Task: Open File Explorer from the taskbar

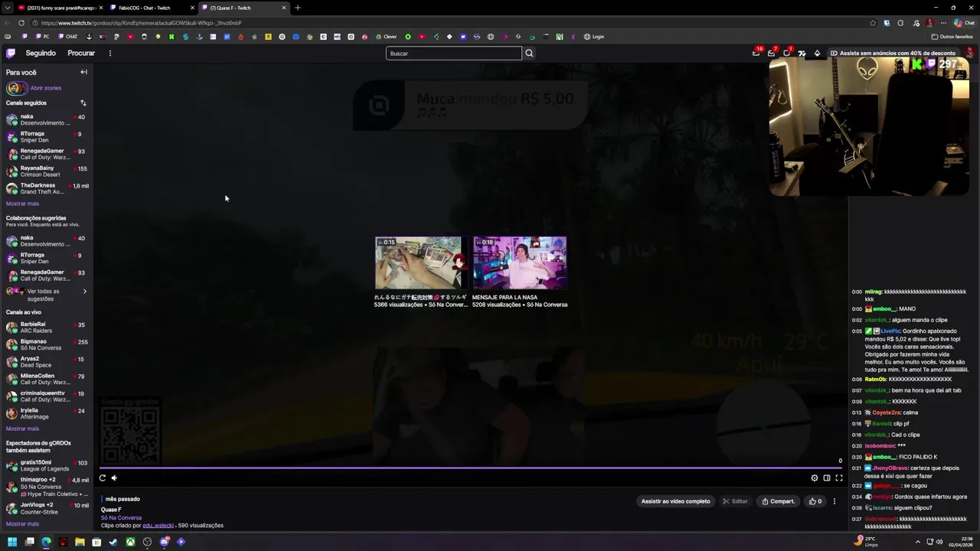Action: click(80, 542)
